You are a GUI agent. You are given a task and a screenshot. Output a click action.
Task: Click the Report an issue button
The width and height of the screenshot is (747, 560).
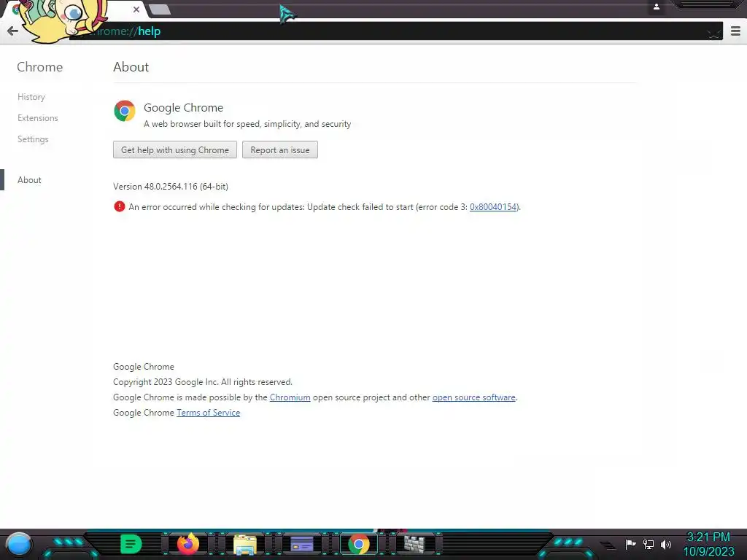click(279, 149)
